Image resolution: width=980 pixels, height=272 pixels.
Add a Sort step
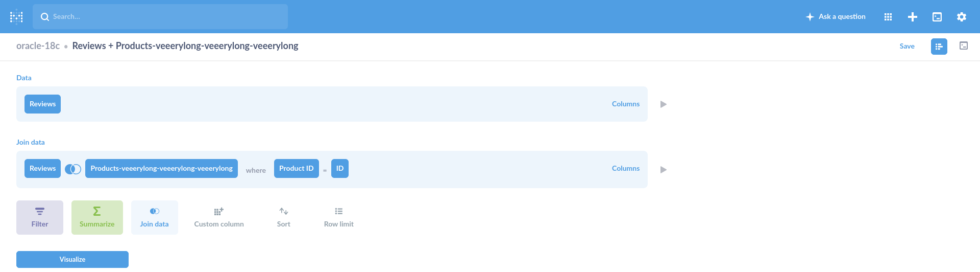(x=284, y=218)
